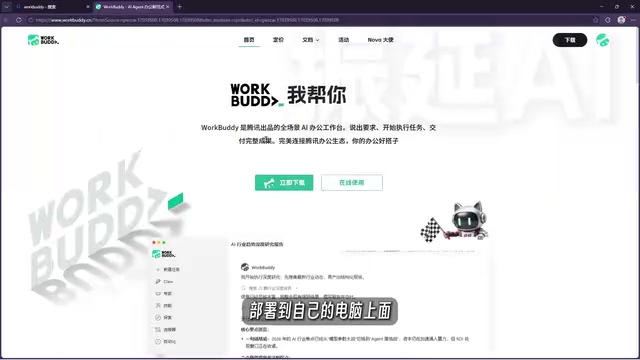Open the 定价 pricing page
The width and height of the screenshot is (640, 360).
tap(278, 40)
